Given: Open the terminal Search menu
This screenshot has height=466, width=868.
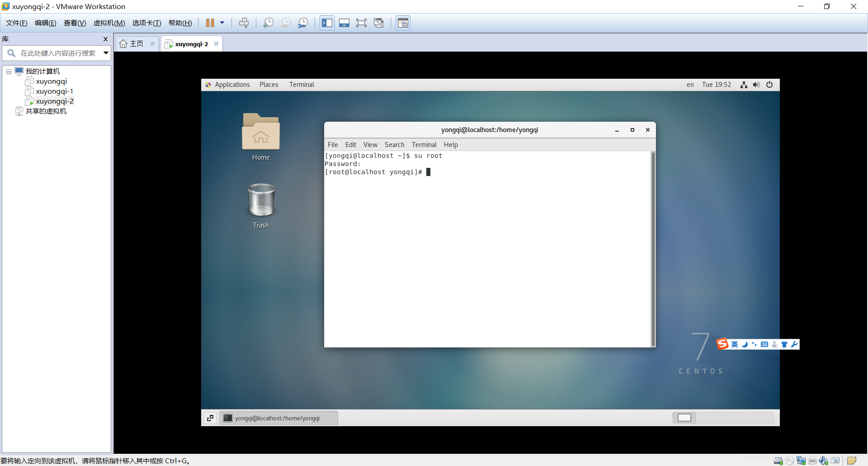Looking at the screenshot, I should (x=395, y=145).
